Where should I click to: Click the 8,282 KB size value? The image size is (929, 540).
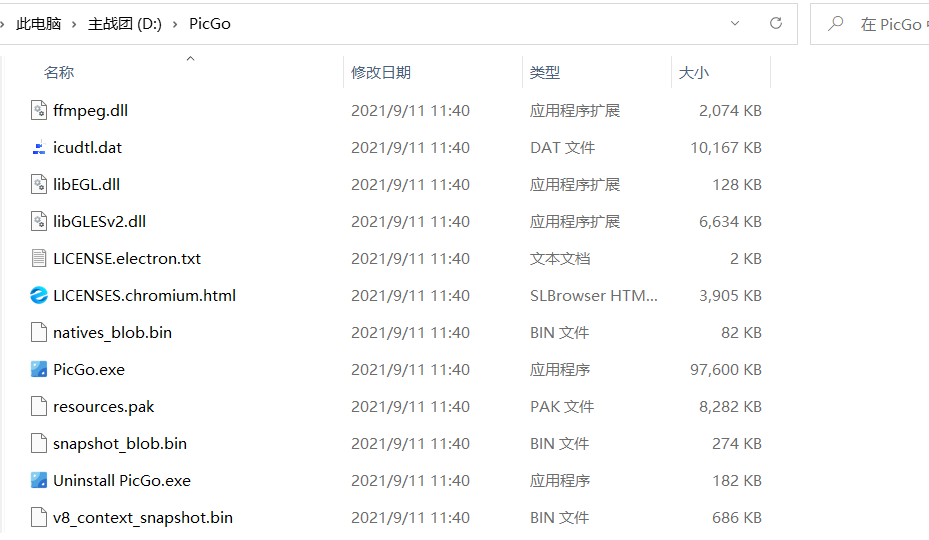point(730,407)
